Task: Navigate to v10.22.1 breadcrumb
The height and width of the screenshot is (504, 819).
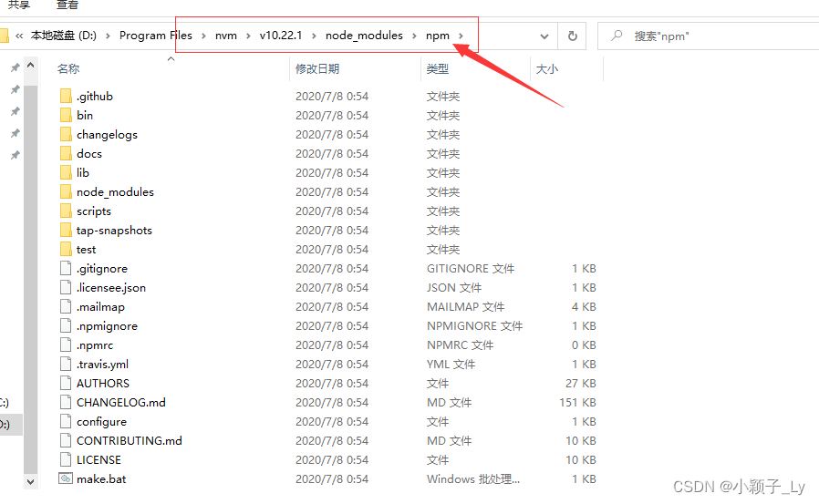Action: (281, 36)
